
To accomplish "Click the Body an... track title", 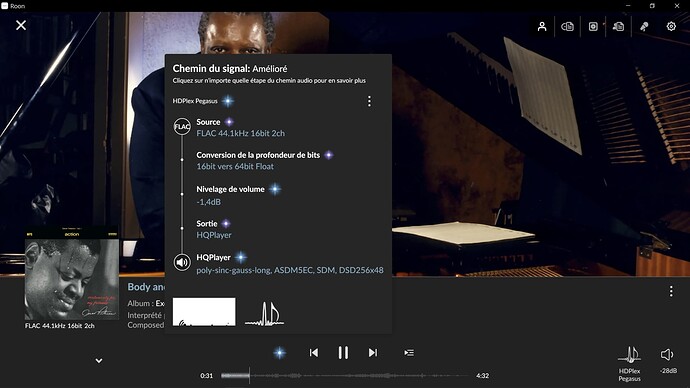I will point(146,287).
